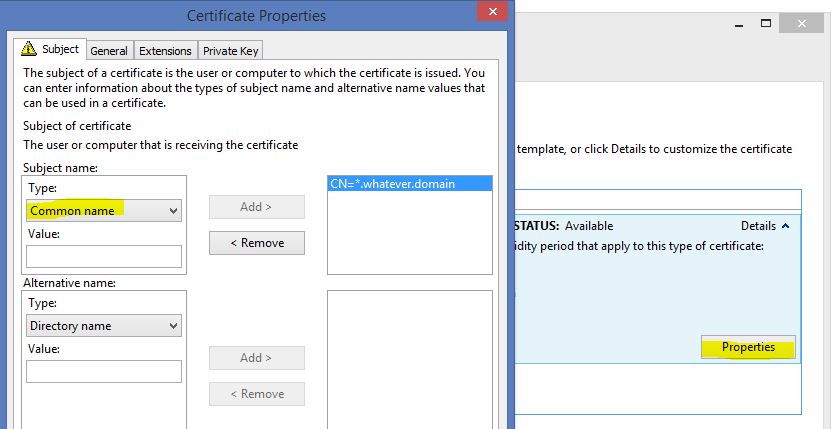The image size is (834, 429).
Task: Open the Extensions tab
Action: (x=165, y=51)
